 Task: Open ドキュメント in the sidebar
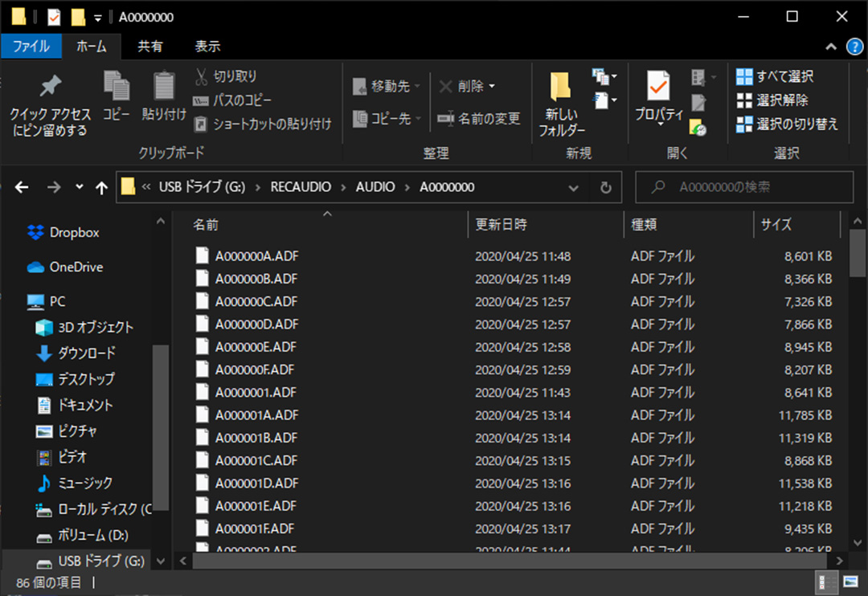(75, 405)
